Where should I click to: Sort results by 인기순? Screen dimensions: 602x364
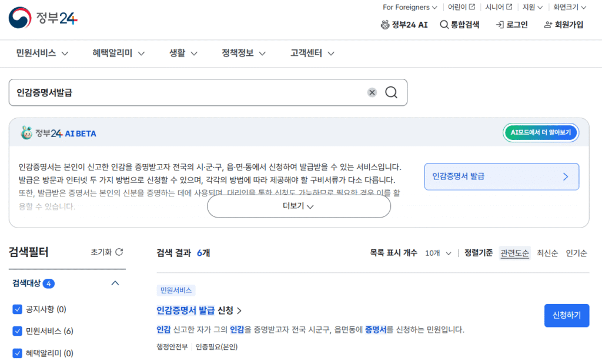coord(576,253)
